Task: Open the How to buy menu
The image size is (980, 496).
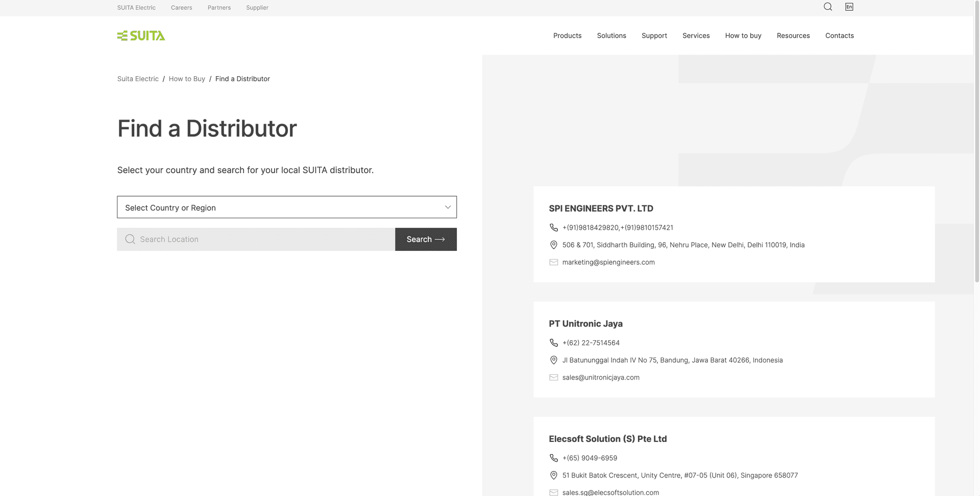Action: click(x=743, y=36)
